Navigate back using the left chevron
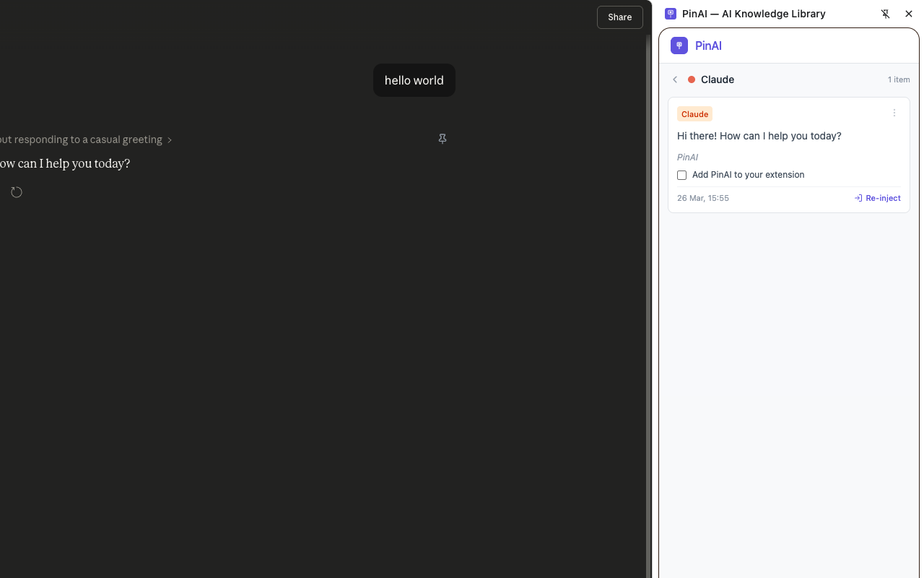The height and width of the screenshot is (578, 924). click(674, 79)
